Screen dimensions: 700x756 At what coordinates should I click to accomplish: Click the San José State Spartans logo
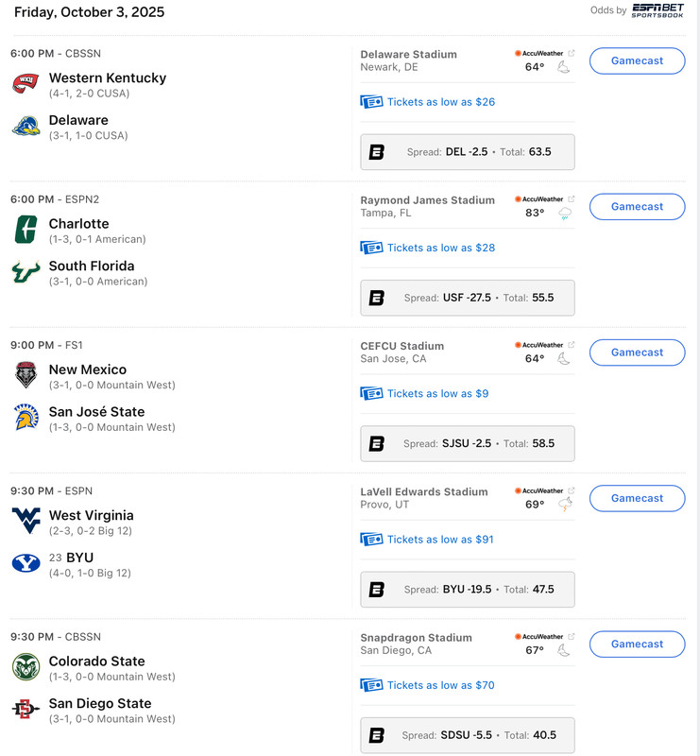[26, 418]
